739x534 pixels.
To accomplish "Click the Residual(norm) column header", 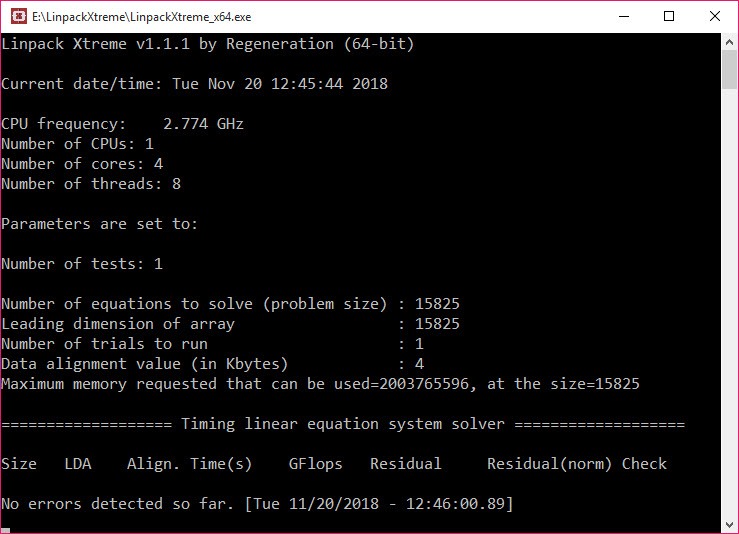I will pos(549,464).
